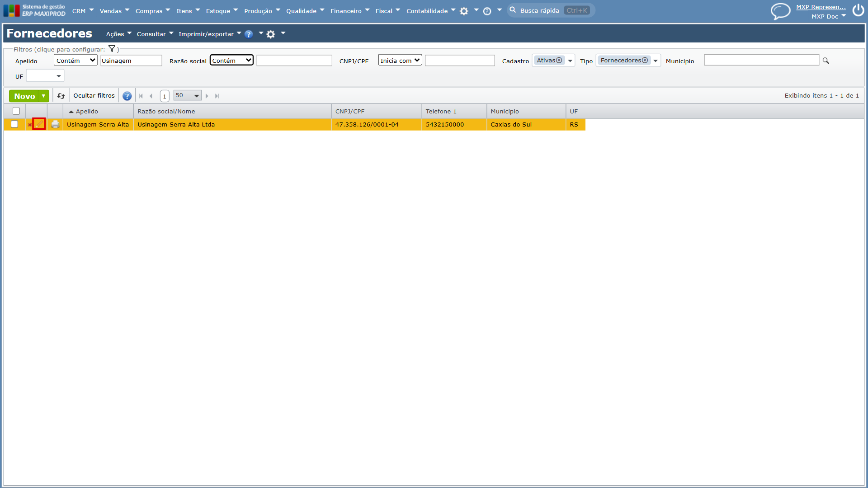Go to previous page arrow

(x=151, y=96)
